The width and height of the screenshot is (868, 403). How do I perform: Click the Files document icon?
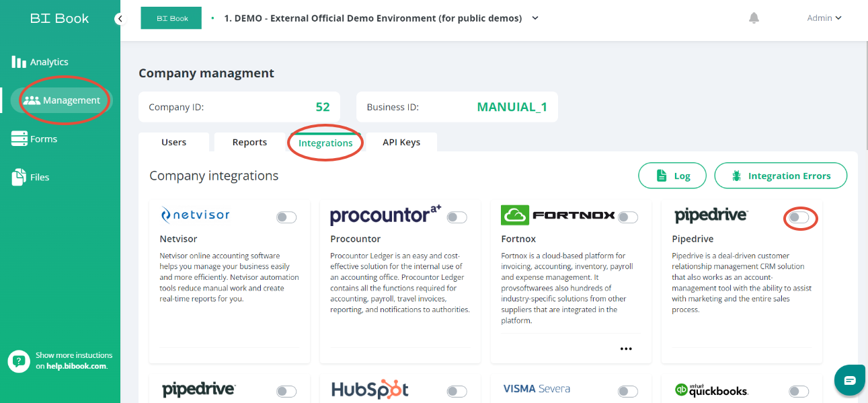(19, 177)
